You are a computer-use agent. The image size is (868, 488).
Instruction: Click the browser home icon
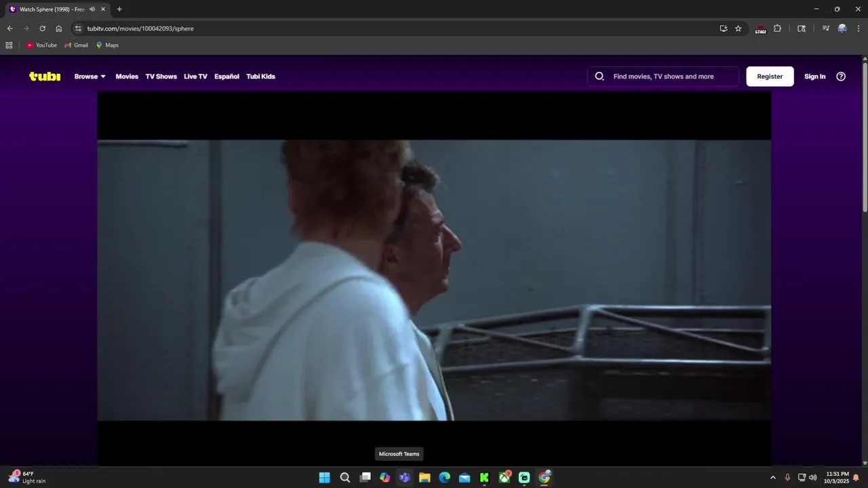tap(58, 28)
